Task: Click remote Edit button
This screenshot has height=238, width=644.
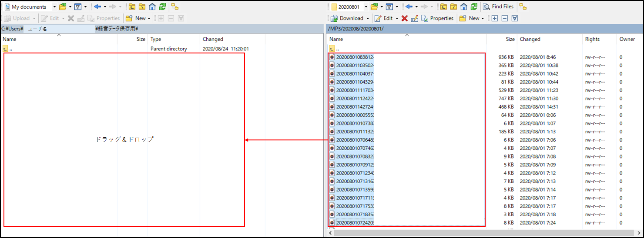Action: pos(383,18)
